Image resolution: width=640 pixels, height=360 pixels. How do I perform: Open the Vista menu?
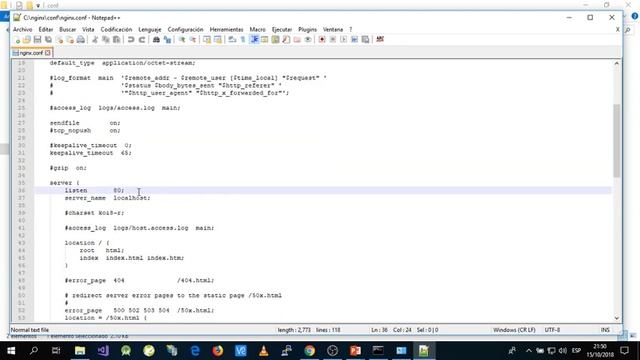pos(88,29)
